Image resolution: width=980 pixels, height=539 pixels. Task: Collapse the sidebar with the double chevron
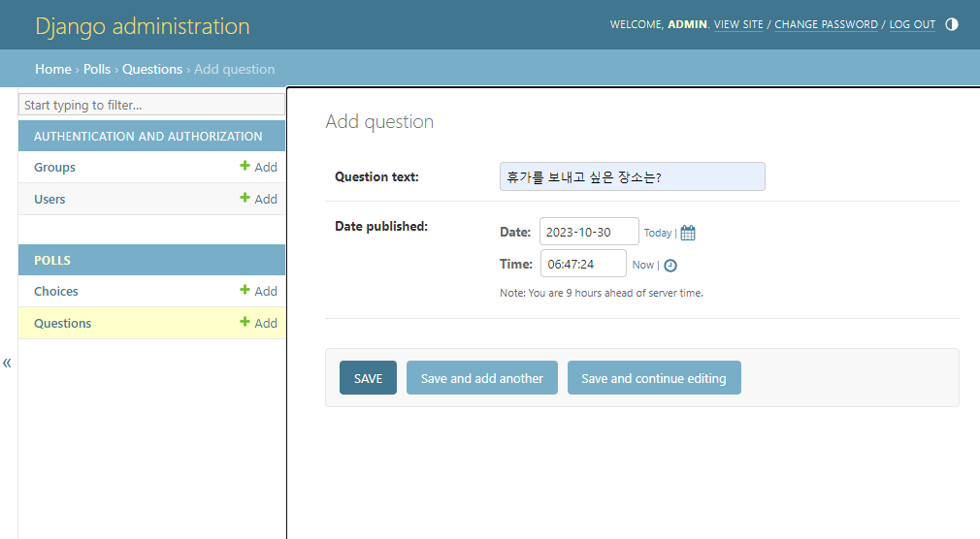tap(7, 363)
